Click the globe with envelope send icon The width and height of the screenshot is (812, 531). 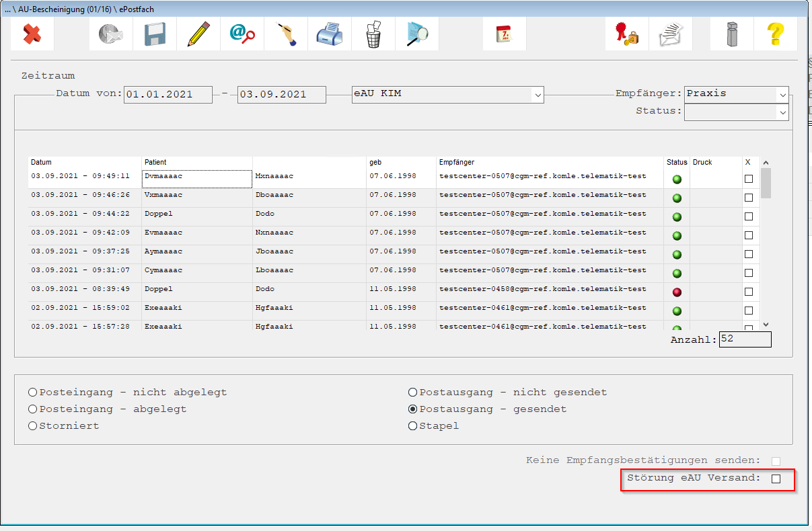point(111,34)
